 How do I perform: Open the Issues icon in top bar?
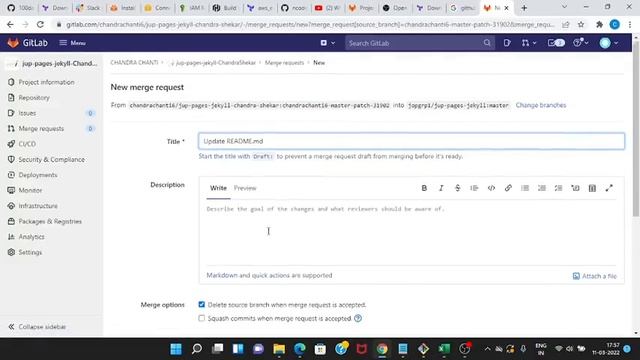tap(507, 43)
